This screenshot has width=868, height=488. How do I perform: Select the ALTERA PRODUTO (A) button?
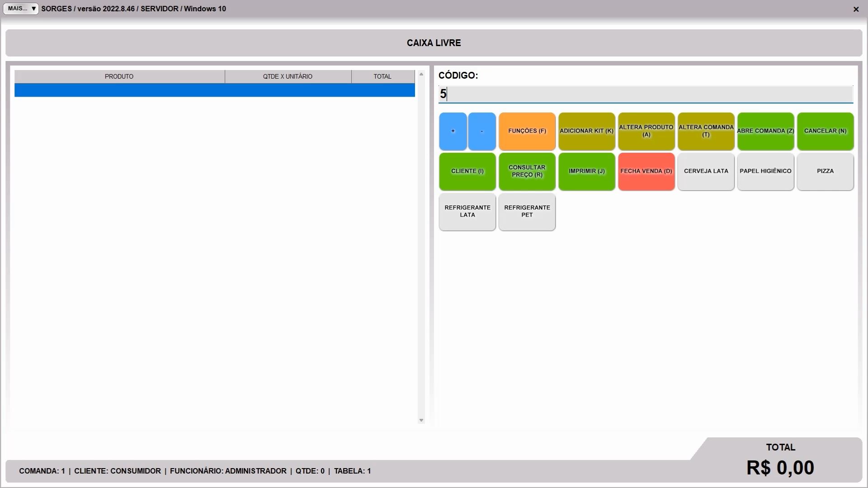click(x=646, y=131)
